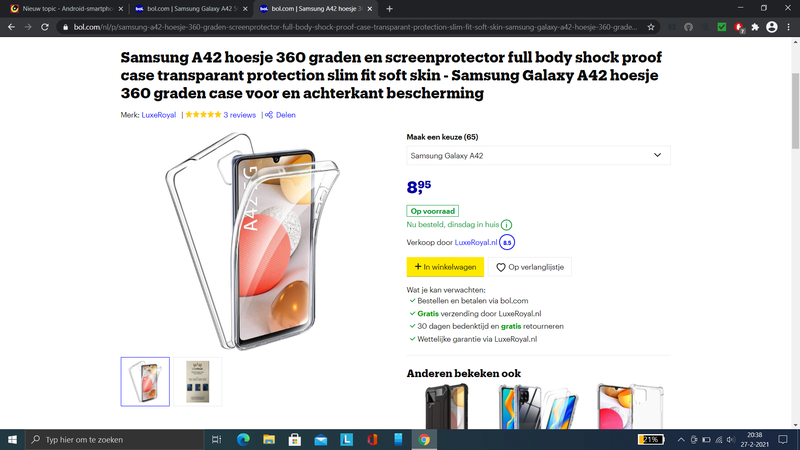
Task: Select the second product thumbnail image
Action: click(197, 382)
